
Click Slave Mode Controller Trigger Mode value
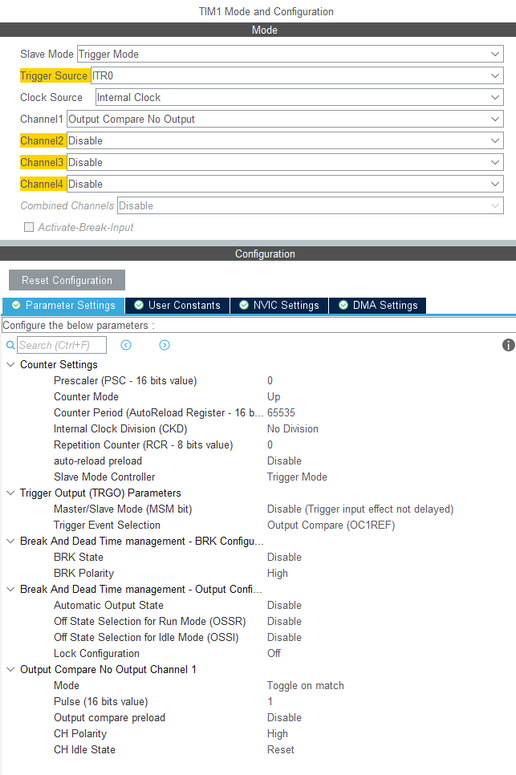click(297, 477)
